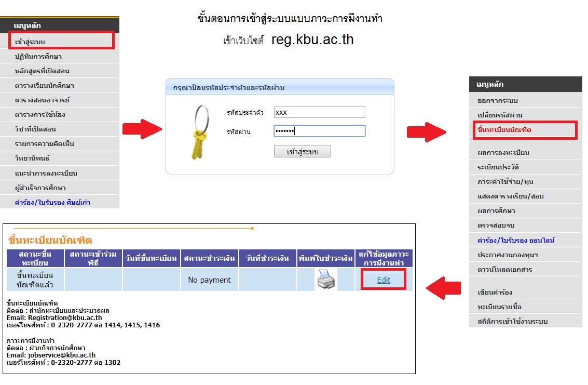Click คำร้อง/ใบรับรอง ศิษย์เก่า link
This screenshot has height=385, width=588.
point(52,203)
